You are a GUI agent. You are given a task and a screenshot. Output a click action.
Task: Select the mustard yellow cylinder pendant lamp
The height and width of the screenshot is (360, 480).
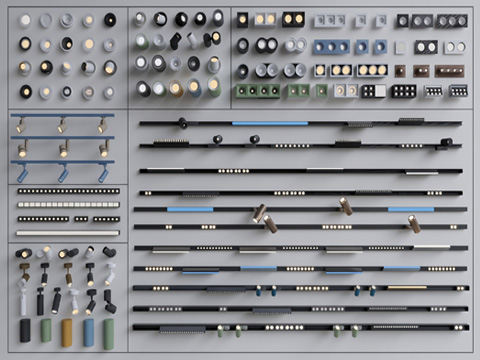67,333
